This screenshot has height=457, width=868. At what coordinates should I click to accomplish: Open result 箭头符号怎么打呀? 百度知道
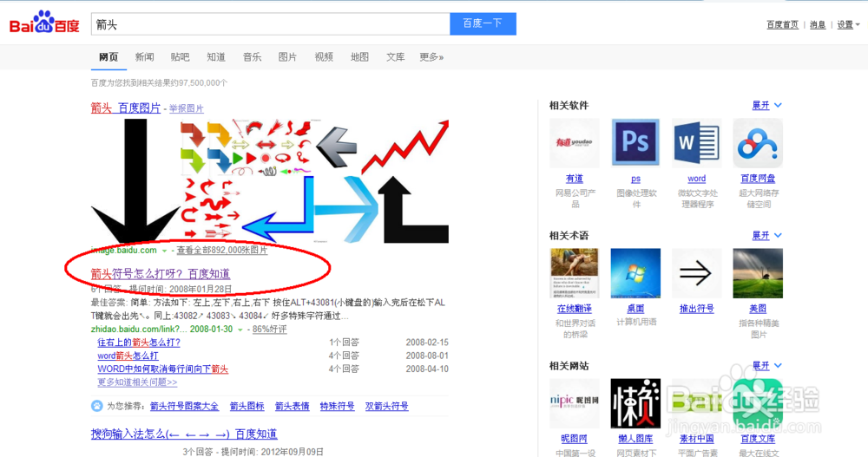[161, 273]
